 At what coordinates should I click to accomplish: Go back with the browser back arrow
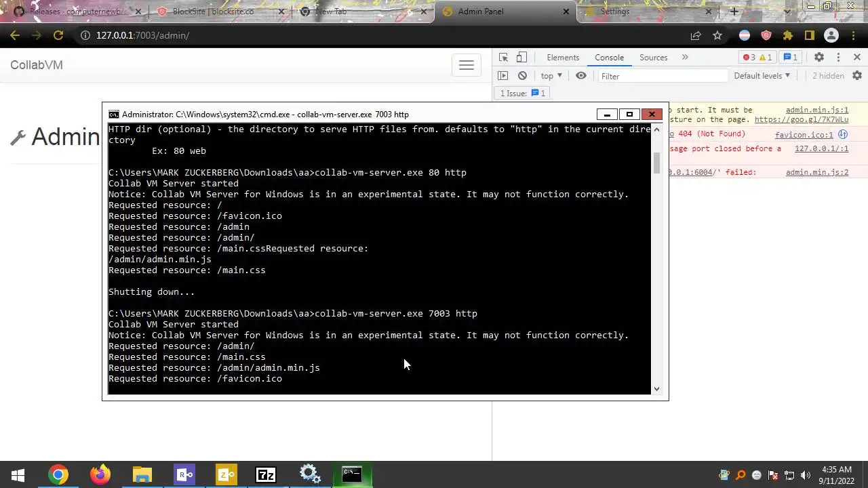click(x=15, y=35)
